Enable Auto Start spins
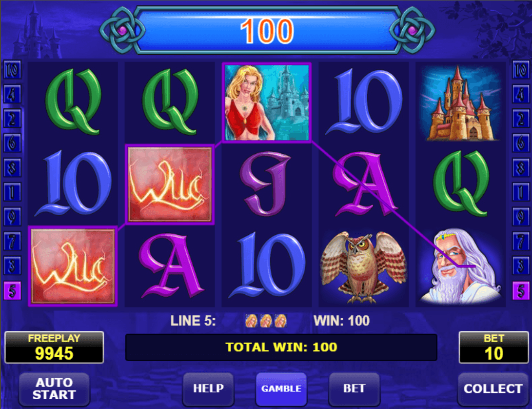Viewport: 532px width, 409px height. point(54,389)
